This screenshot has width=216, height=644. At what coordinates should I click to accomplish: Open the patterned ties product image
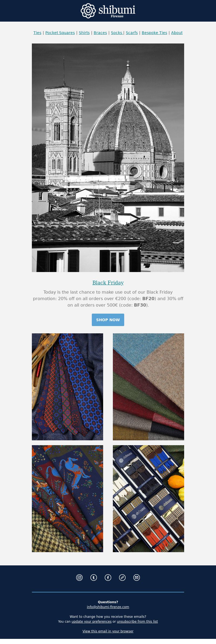click(x=67, y=387)
